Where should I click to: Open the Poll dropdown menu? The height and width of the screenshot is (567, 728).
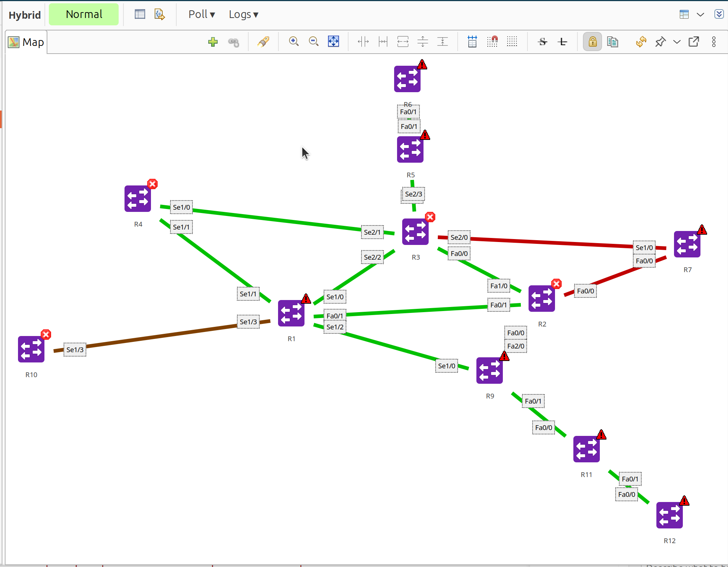[x=201, y=14]
